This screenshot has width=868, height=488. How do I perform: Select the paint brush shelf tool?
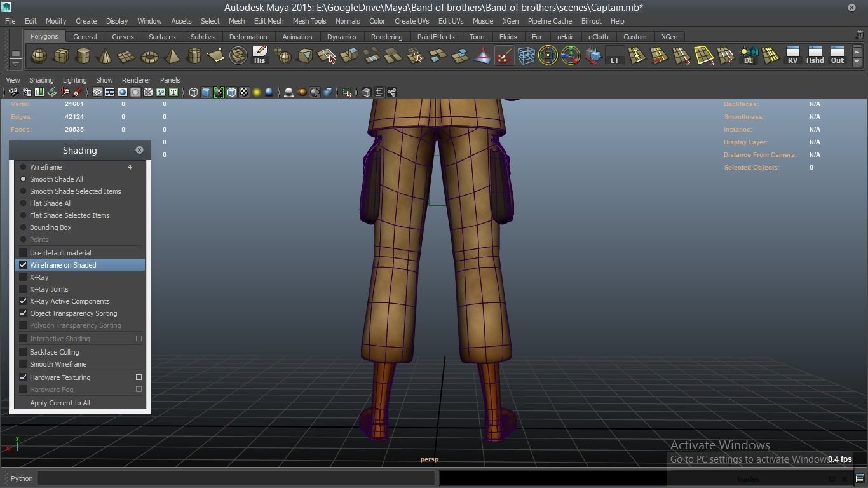click(504, 56)
